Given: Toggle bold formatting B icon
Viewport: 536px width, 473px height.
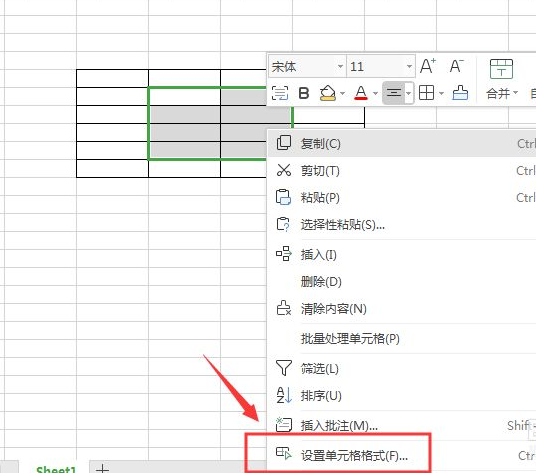Looking at the screenshot, I should [304, 93].
